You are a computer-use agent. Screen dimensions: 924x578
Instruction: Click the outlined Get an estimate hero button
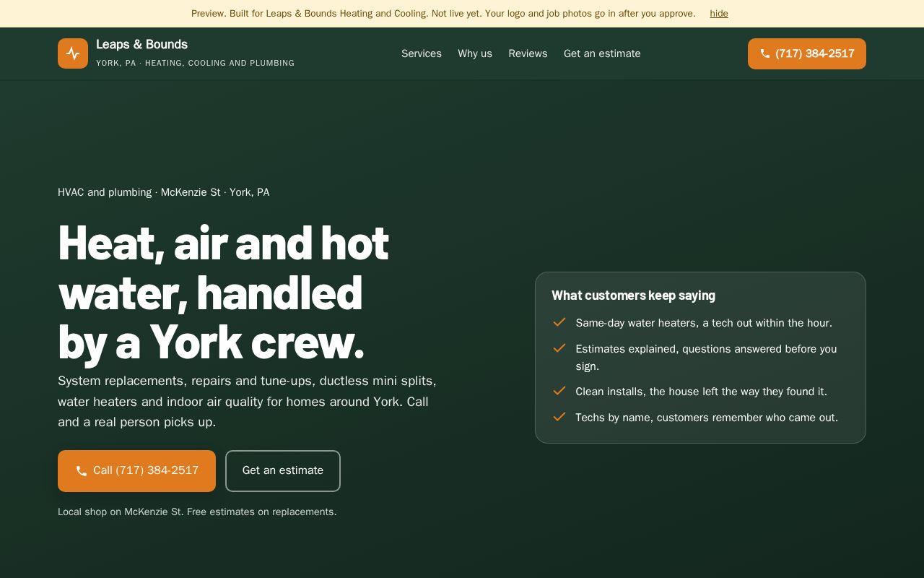(283, 471)
